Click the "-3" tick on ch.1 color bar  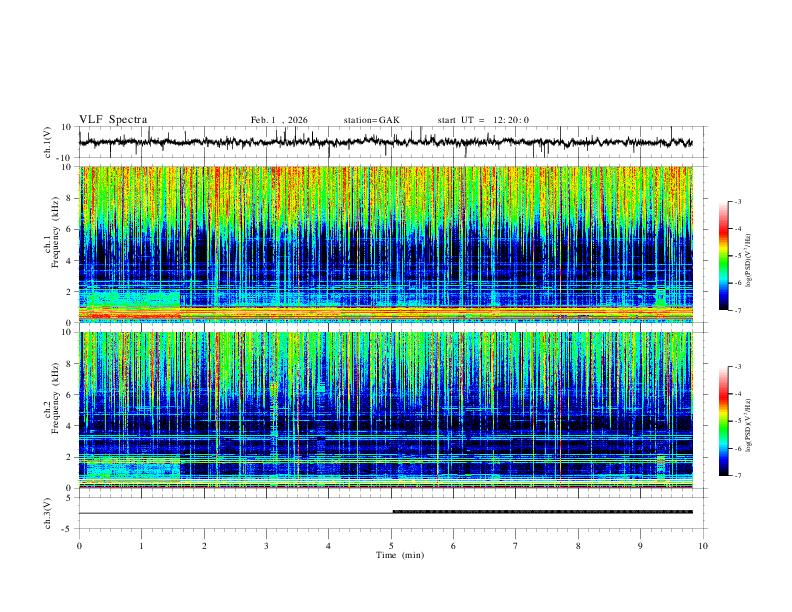pyautogui.click(x=737, y=201)
